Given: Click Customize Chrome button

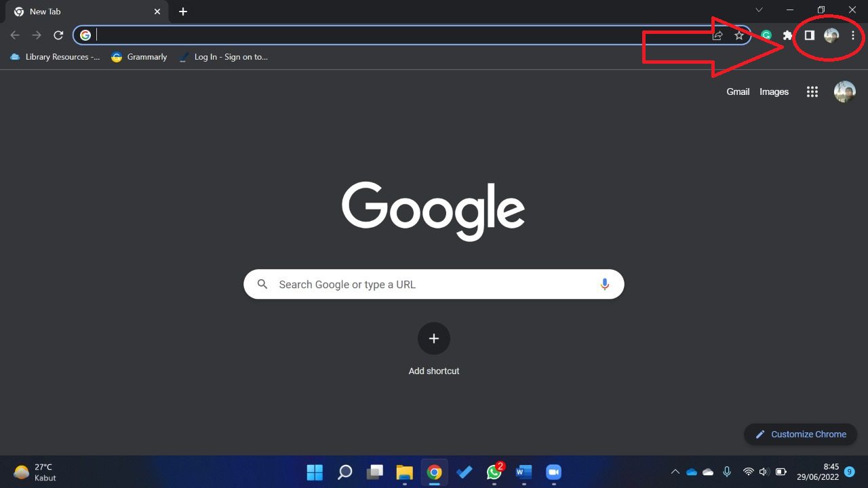Looking at the screenshot, I should point(801,434).
